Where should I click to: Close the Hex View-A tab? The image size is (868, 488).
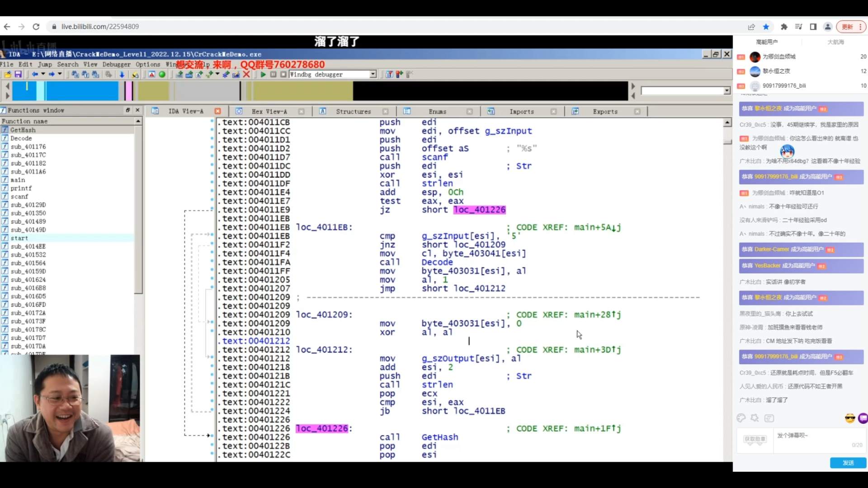(302, 112)
